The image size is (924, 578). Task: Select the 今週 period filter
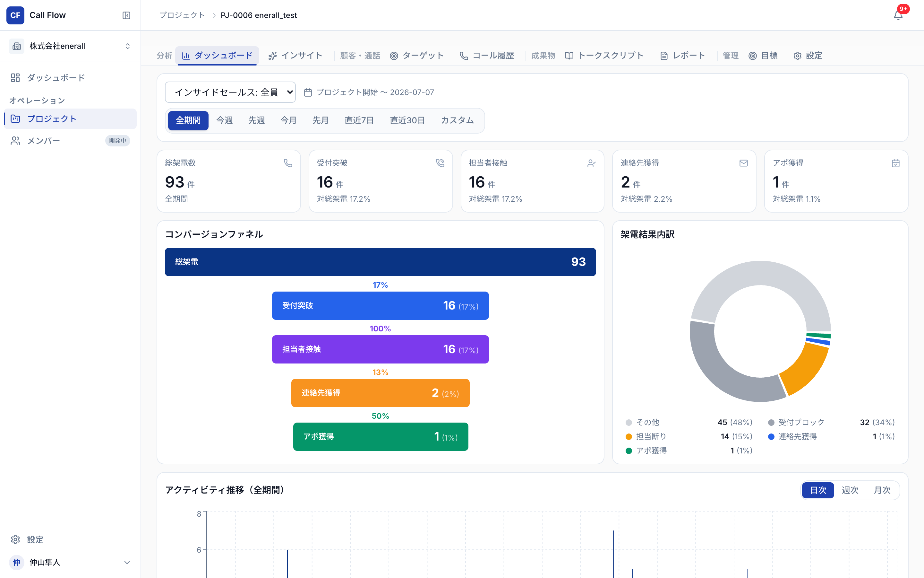coord(225,120)
